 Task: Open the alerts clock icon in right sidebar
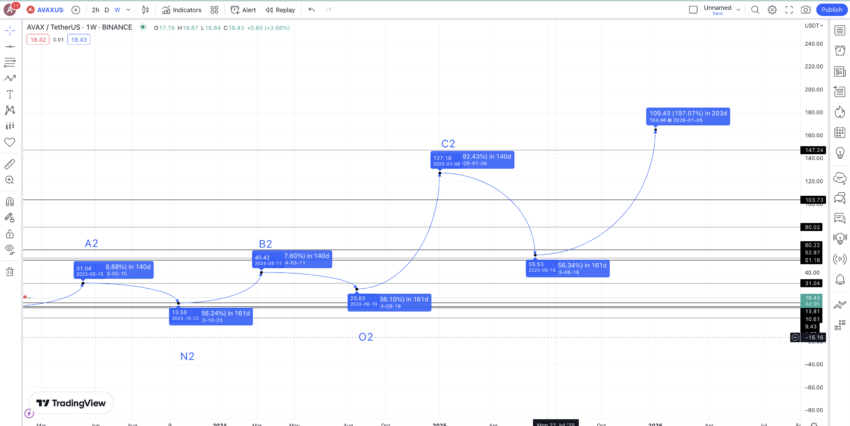pos(840,51)
